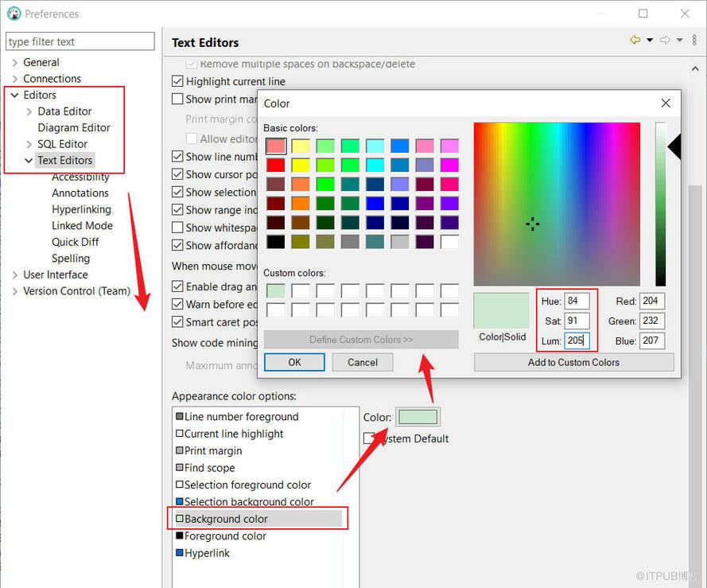
Task: Select Annotations under Text Editors
Action: 80,193
